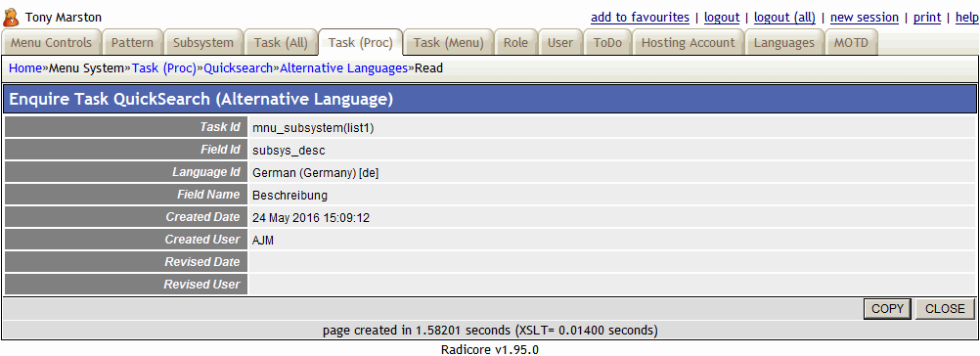This screenshot has width=980, height=356.
Task: Switch to the User tab
Action: (x=560, y=43)
